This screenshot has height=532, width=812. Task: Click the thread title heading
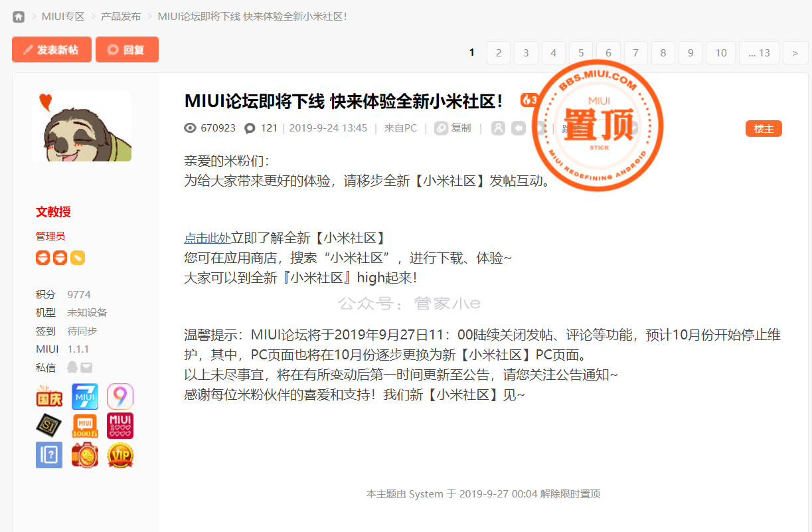(344, 101)
